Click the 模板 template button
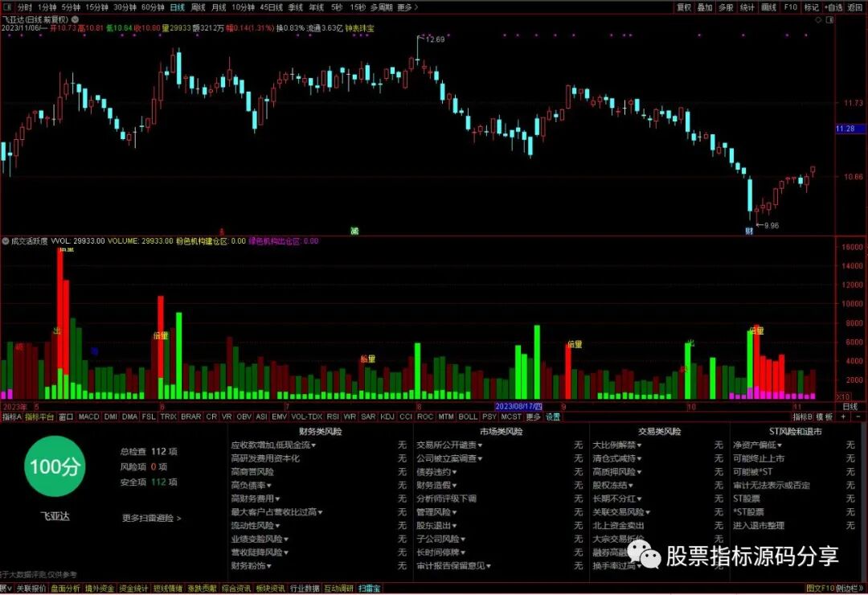Viewport: 868px width, 595px height. pyautogui.click(x=825, y=416)
